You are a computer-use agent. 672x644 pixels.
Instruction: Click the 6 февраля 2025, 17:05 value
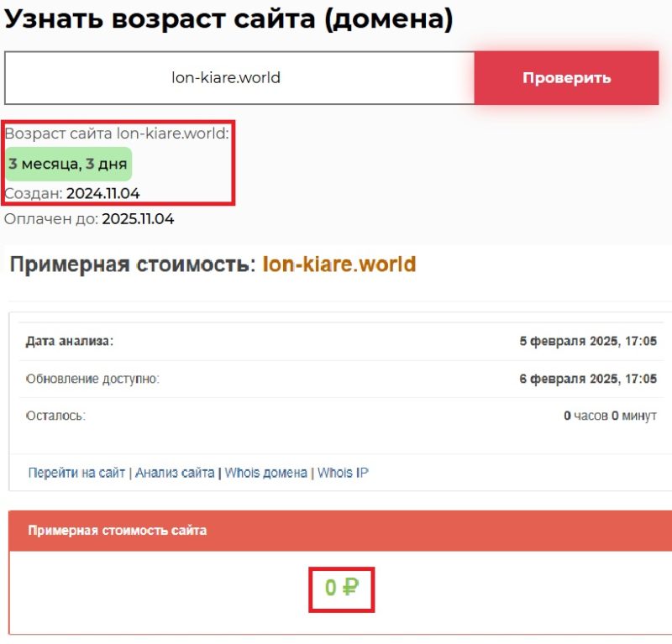[x=588, y=379]
